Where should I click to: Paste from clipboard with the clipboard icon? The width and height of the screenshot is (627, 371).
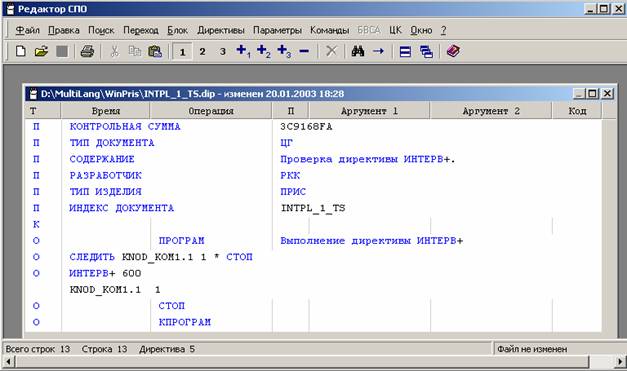155,51
